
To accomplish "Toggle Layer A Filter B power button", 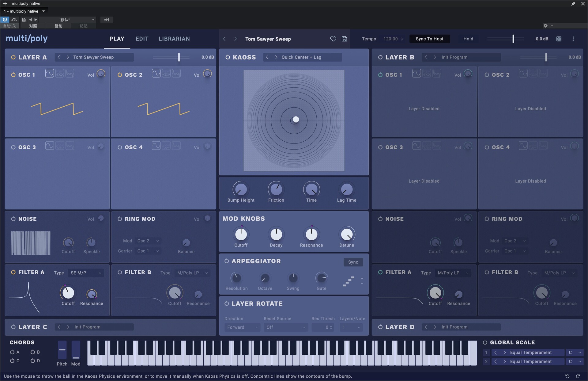I will click(120, 272).
